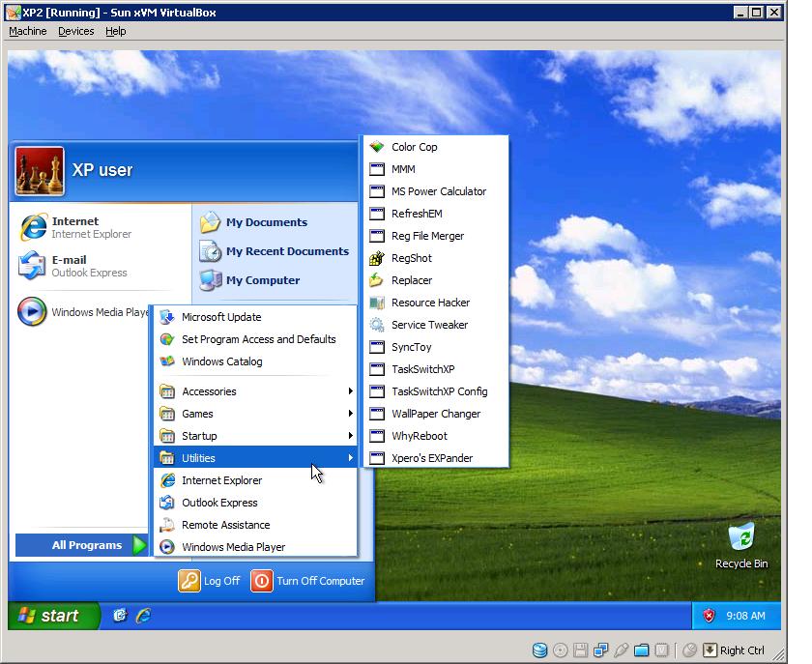The width and height of the screenshot is (812, 664).
Task: Click VirtualBox CD/DVD status icon
Action: tap(561, 650)
